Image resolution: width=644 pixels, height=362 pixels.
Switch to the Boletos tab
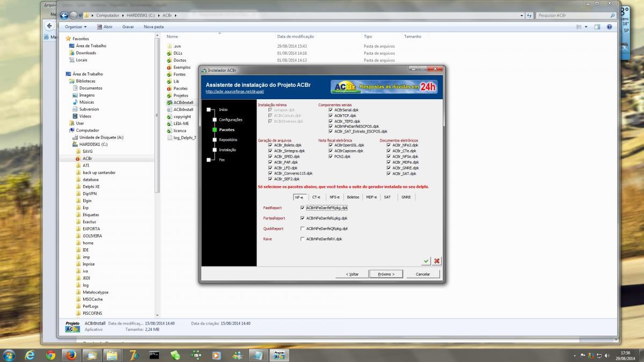coord(353,197)
